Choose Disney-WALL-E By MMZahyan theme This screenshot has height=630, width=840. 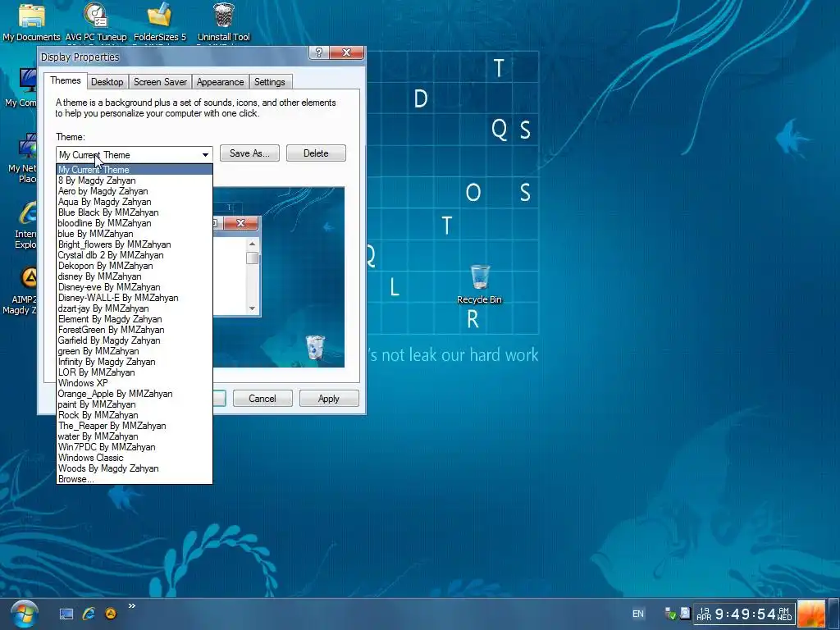pyautogui.click(x=135, y=298)
